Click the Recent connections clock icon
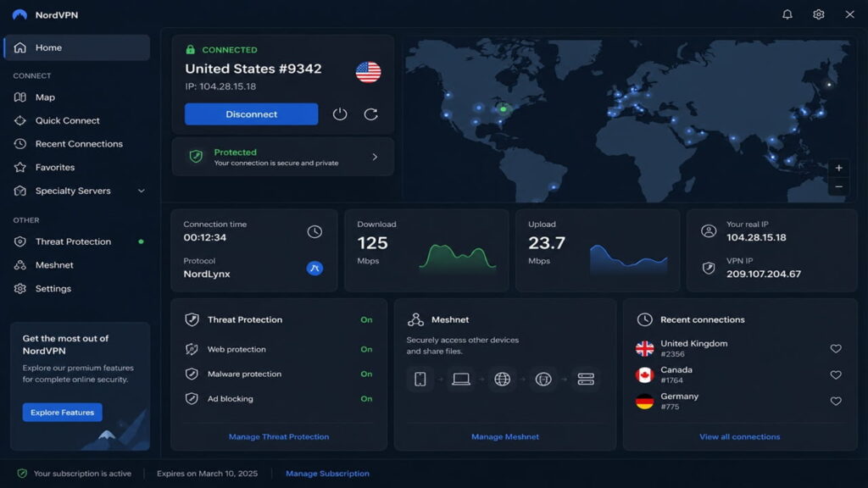This screenshot has height=488, width=868. (644, 319)
